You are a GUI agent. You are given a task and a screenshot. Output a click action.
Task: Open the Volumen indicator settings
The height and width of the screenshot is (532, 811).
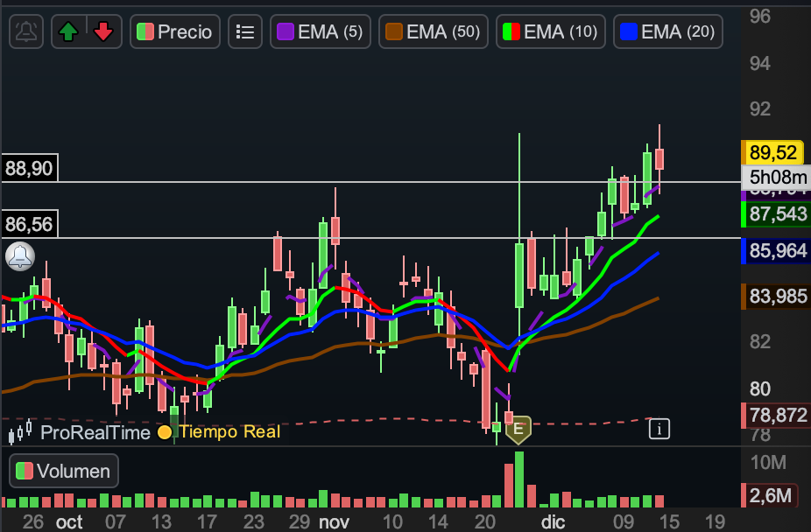(x=64, y=472)
